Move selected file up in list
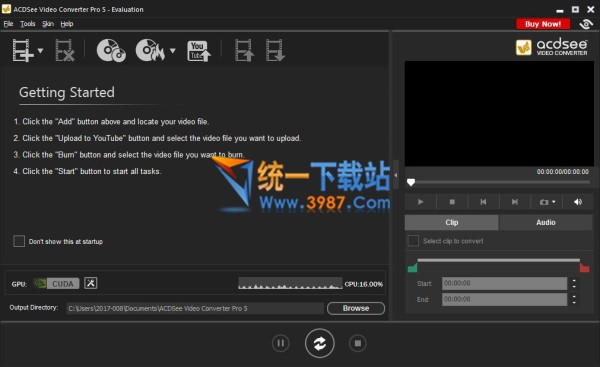The width and height of the screenshot is (600, 367). point(244,50)
